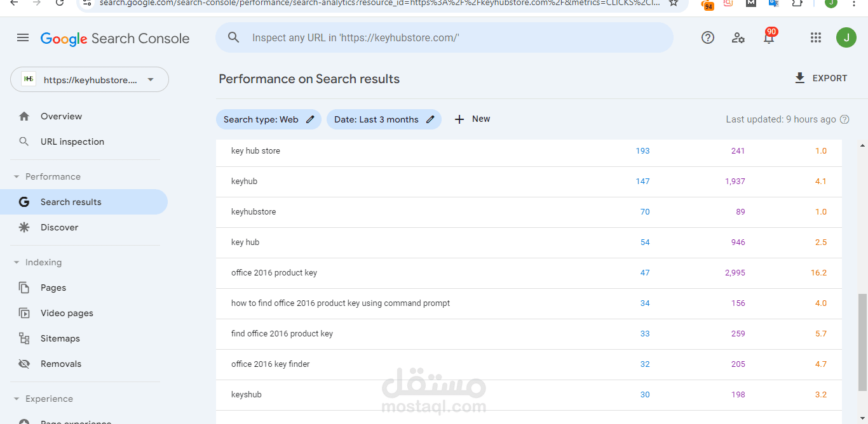Select query row 'key hub store'
Screen dimensions: 868x424
click(529, 151)
